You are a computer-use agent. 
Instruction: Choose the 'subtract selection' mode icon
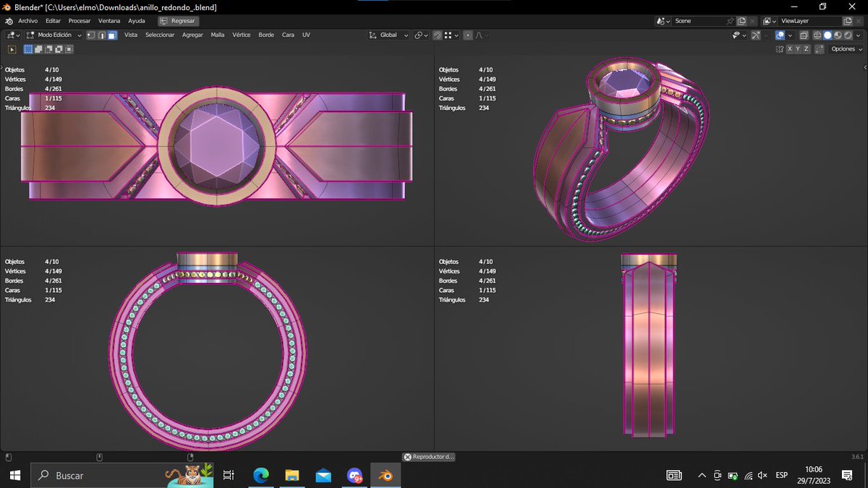click(x=48, y=49)
